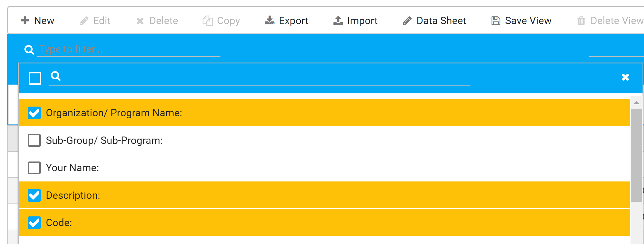This screenshot has width=644, height=244.
Task: Open Data Sheet via pencil icon
Action: tap(407, 21)
